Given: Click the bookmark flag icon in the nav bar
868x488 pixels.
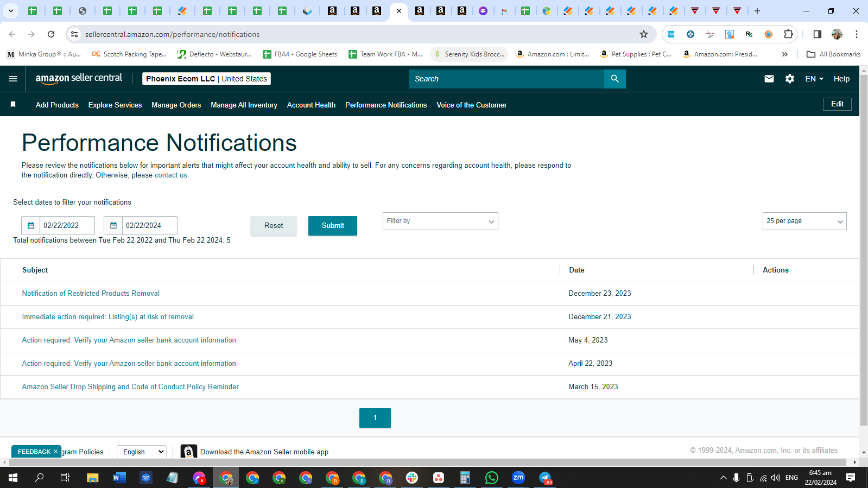Looking at the screenshot, I should pos(13,104).
